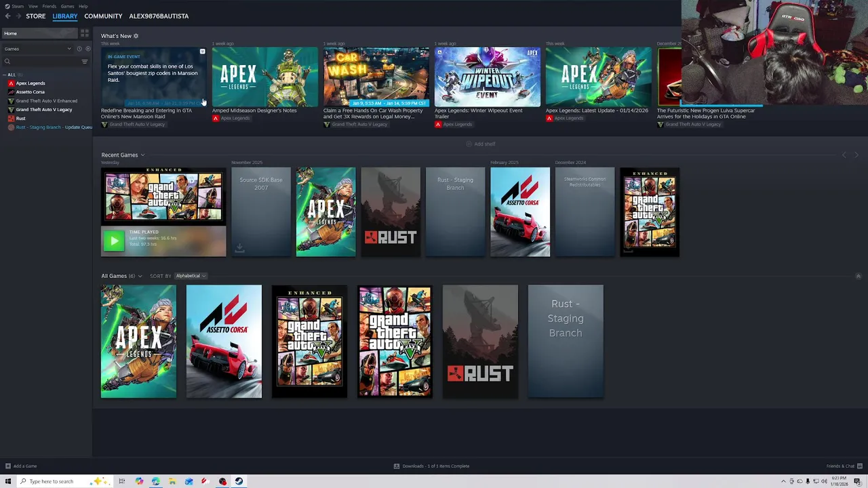
Task: Open the Car Wash property news card
Action: tap(376, 77)
